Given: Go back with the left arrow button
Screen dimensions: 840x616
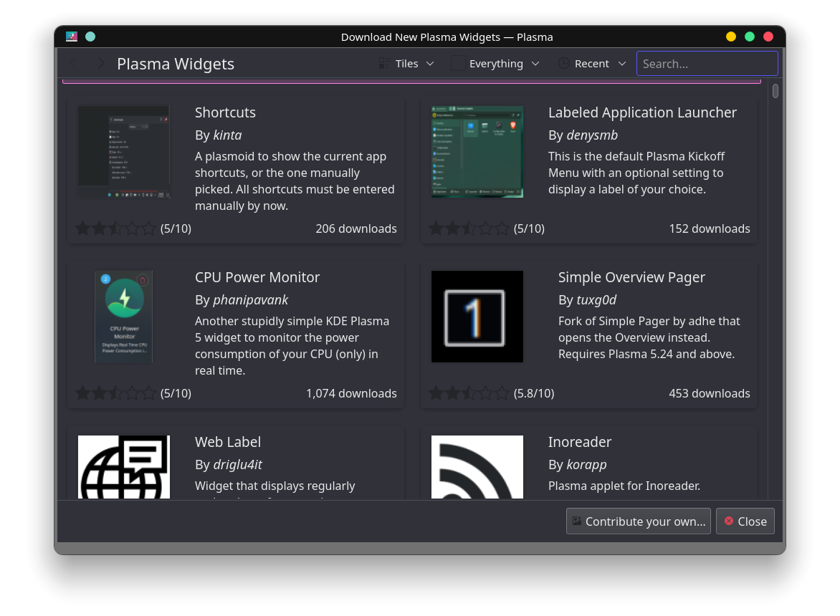Looking at the screenshot, I should coord(74,64).
